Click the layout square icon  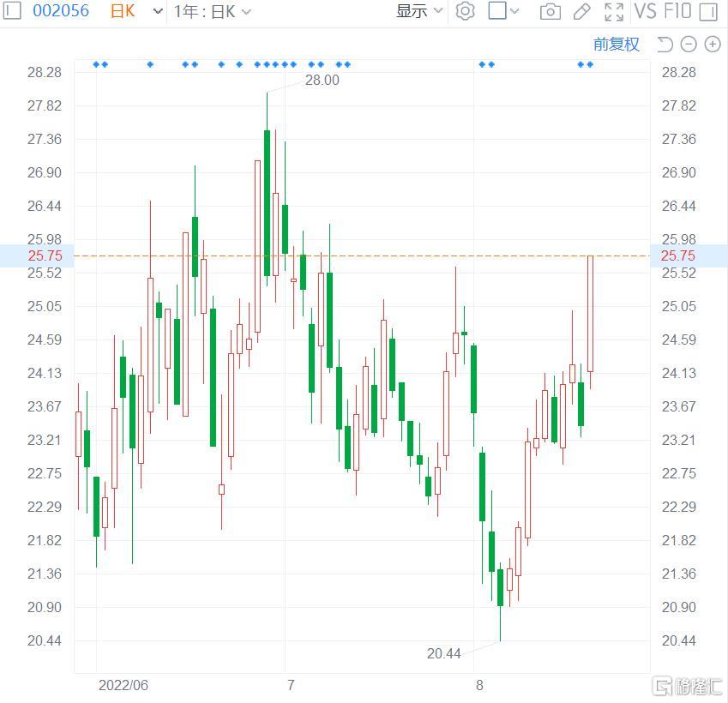tap(497, 10)
